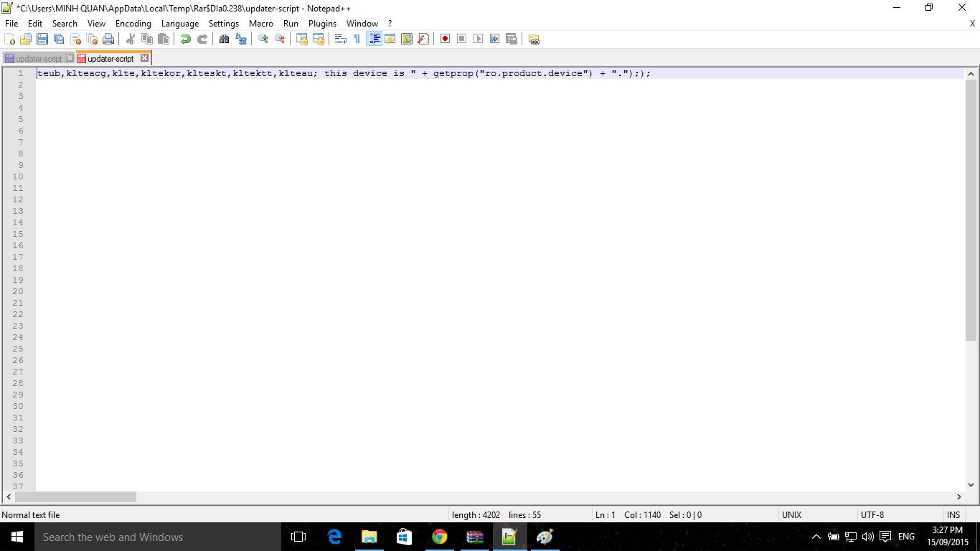980x551 pixels.
Task: Open the ? help menu
Action: tap(390, 24)
